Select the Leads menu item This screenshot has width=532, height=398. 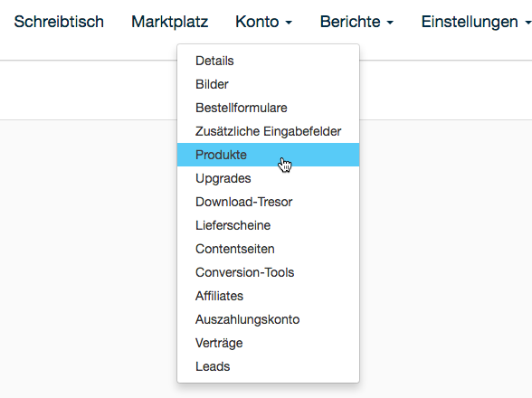coord(268,366)
